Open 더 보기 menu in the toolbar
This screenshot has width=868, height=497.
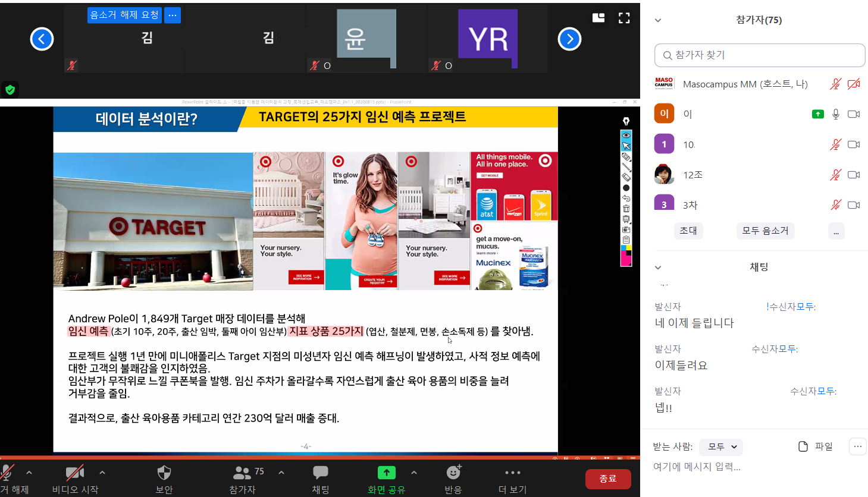[512, 473]
